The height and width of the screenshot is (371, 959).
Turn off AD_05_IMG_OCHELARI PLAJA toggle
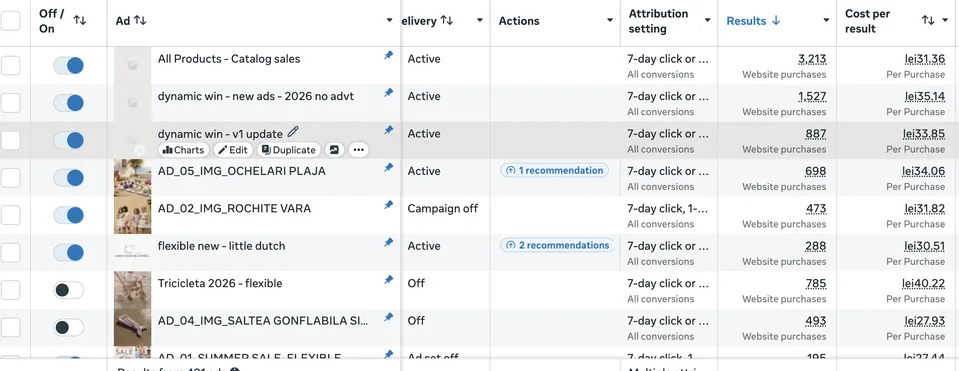(68, 178)
